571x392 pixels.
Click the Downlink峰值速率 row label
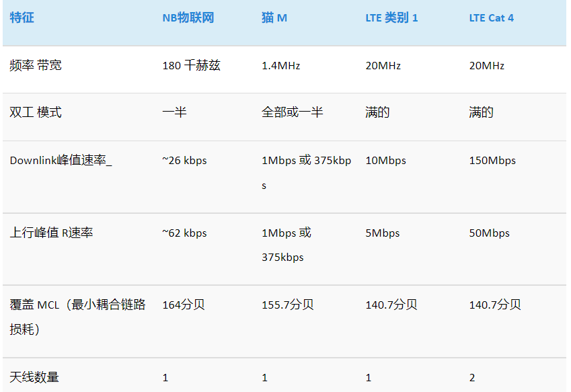click(61, 161)
